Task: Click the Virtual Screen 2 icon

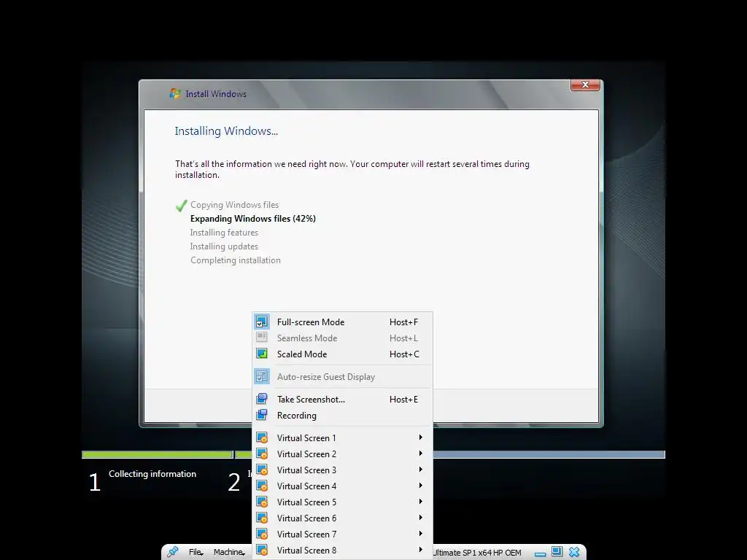Action: (x=262, y=454)
